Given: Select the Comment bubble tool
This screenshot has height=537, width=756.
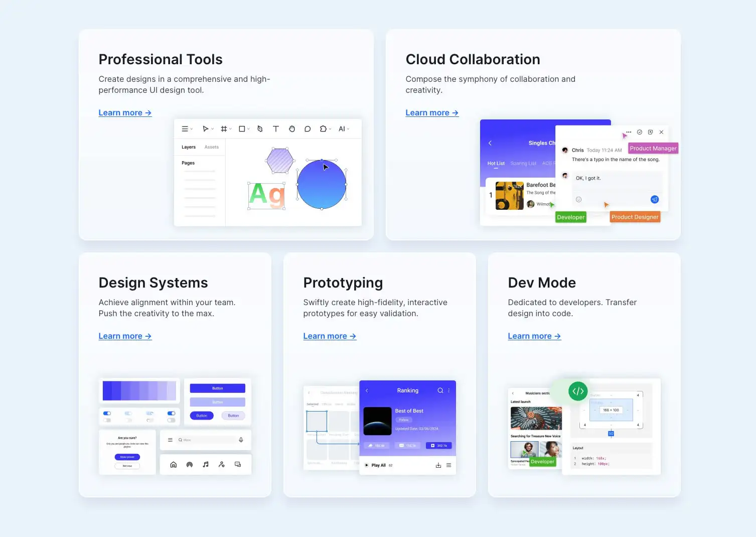Looking at the screenshot, I should point(308,129).
